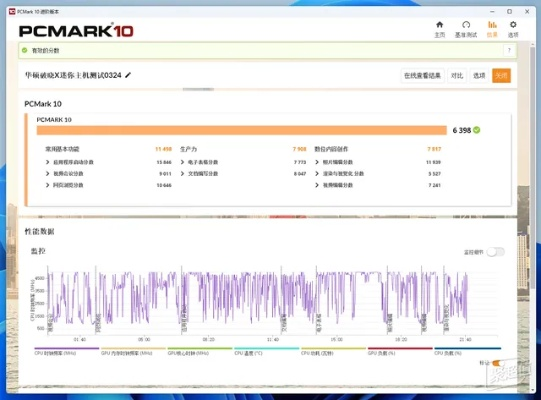
Task: Toggle the monitoring details (监控细节) switch
Action: pyautogui.click(x=495, y=252)
